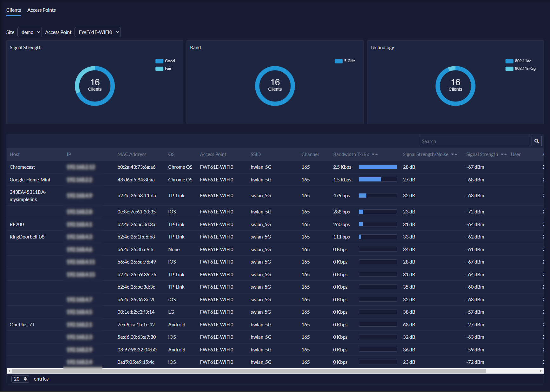
Task: Select the 343EA45311DA-mysimplelink host cell
Action: coord(28,196)
